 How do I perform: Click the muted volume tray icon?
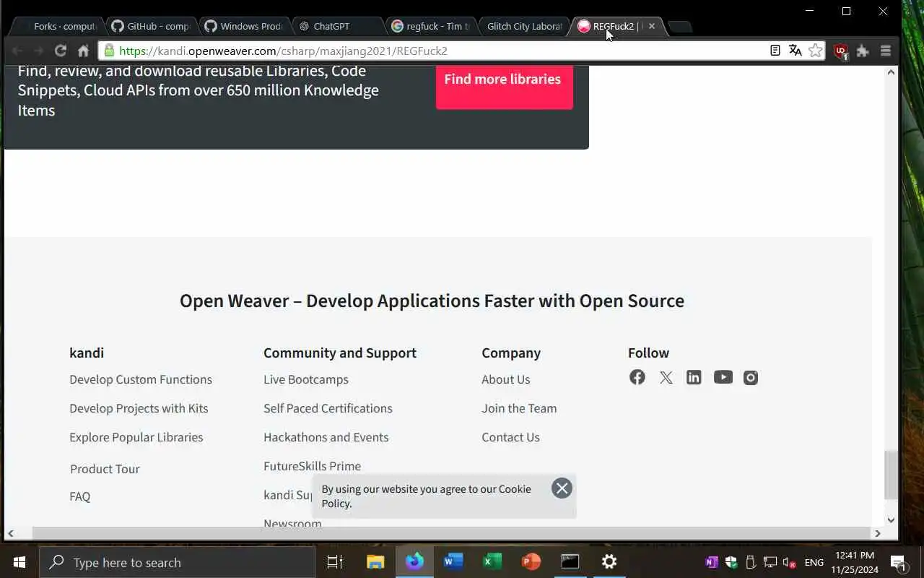790,562
